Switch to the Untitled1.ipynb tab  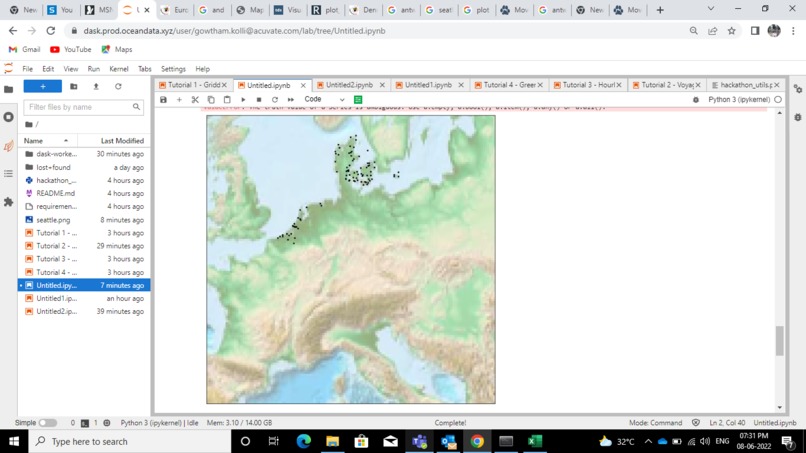[428, 85]
